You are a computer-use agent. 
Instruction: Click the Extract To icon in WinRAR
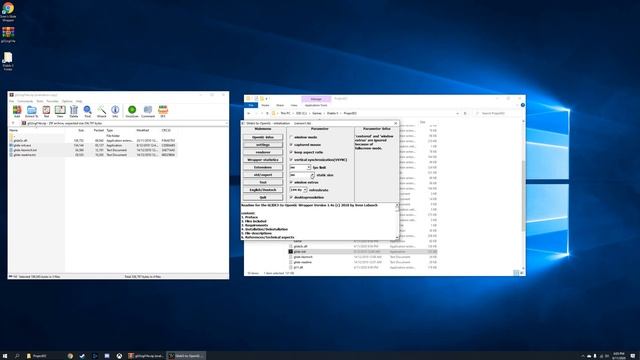point(31,111)
